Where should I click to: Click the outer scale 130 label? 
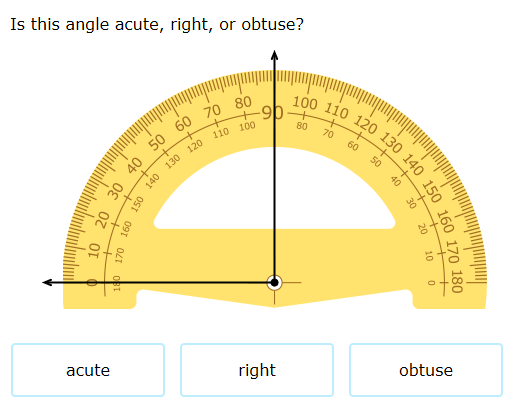pyautogui.click(x=391, y=143)
